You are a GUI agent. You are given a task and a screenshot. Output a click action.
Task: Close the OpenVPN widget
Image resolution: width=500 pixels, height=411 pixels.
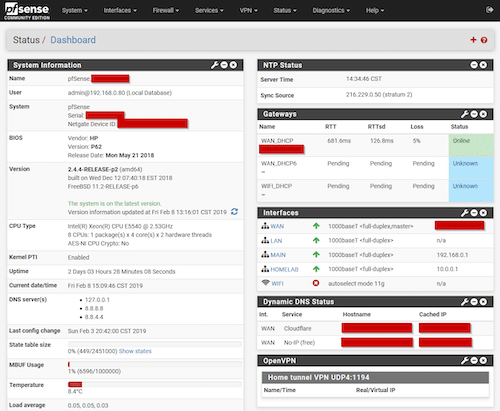tap(483, 360)
